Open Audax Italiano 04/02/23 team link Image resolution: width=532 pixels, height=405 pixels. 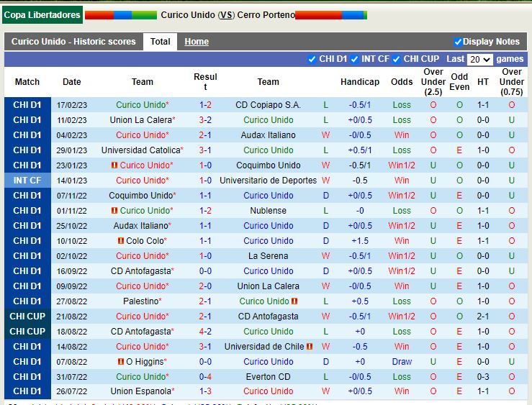268,135
